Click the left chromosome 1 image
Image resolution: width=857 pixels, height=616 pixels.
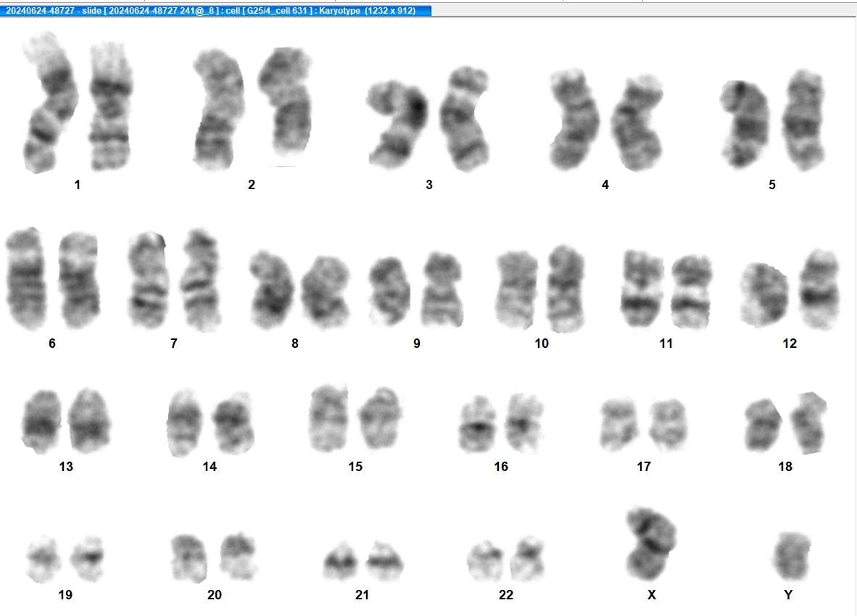[49, 102]
